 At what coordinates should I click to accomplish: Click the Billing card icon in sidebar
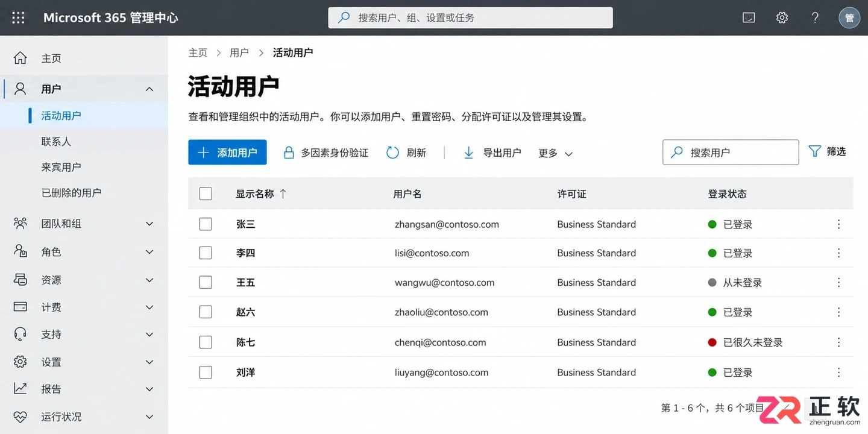coord(20,307)
